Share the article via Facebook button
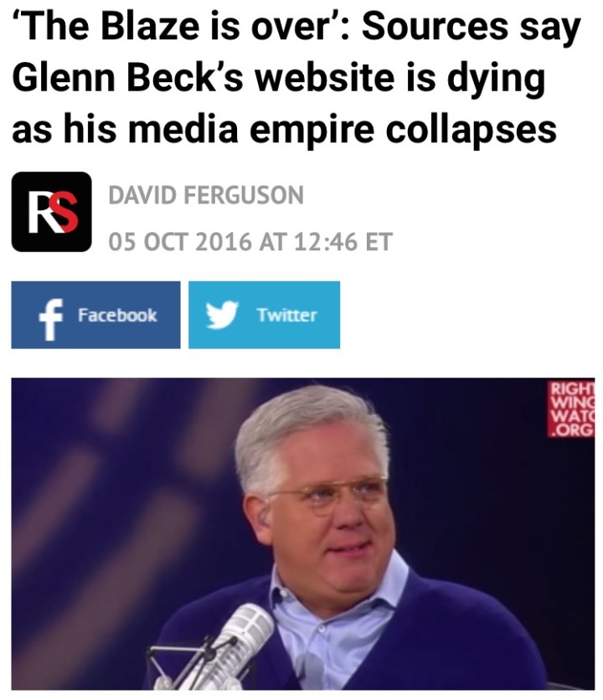 tap(96, 315)
